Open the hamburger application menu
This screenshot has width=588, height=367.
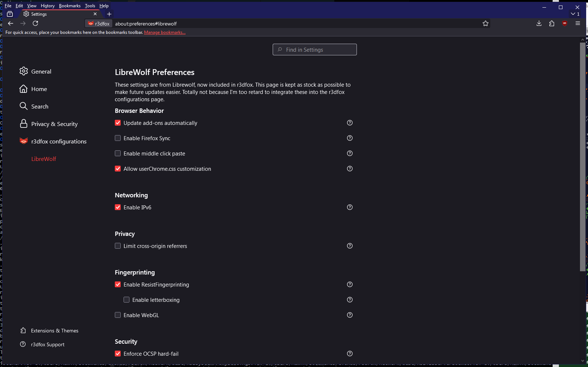pyautogui.click(x=577, y=23)
